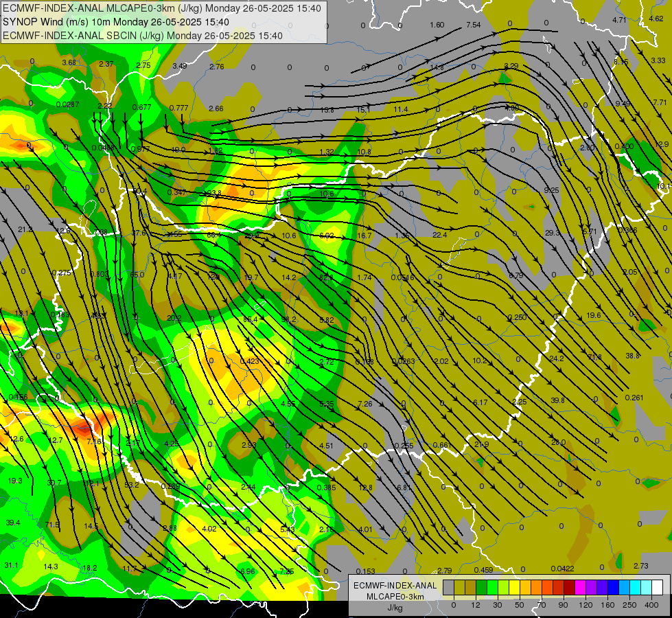672x618 pixels.
Task: Click the map value '21.9'
Action: [x=482, y=445]
